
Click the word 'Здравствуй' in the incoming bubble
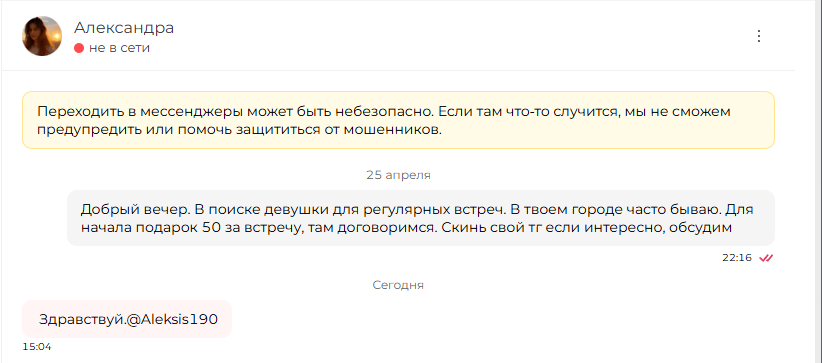[80, 319]
